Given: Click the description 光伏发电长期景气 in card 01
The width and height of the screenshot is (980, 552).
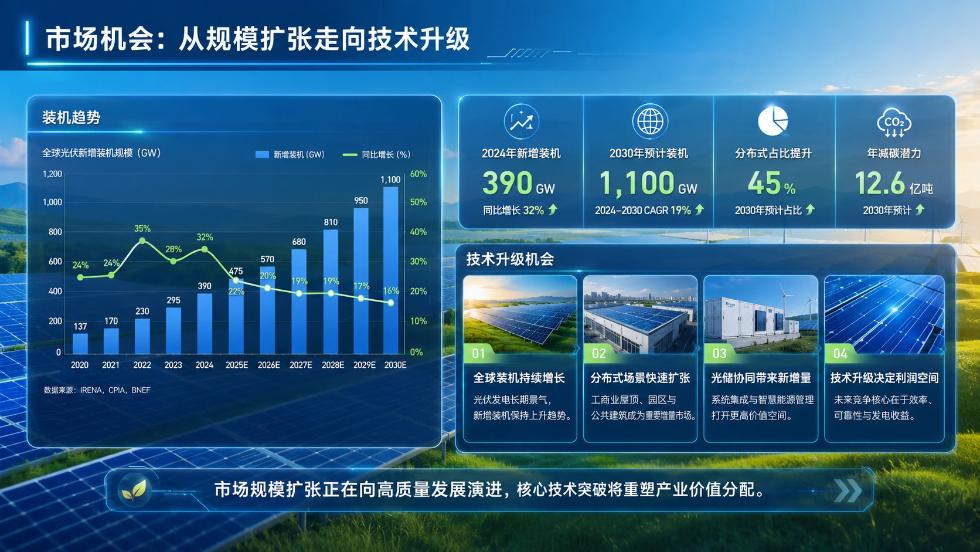Looking at the screenshot, I should pyautogui.click(x=512, y=400).
